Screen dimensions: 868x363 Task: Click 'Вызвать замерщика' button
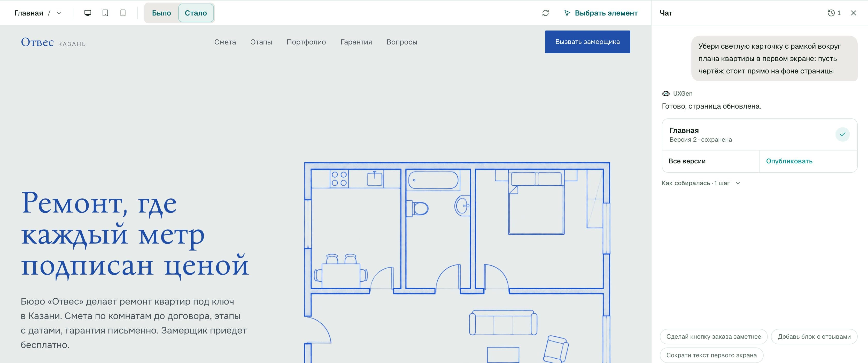click(588, 42)
